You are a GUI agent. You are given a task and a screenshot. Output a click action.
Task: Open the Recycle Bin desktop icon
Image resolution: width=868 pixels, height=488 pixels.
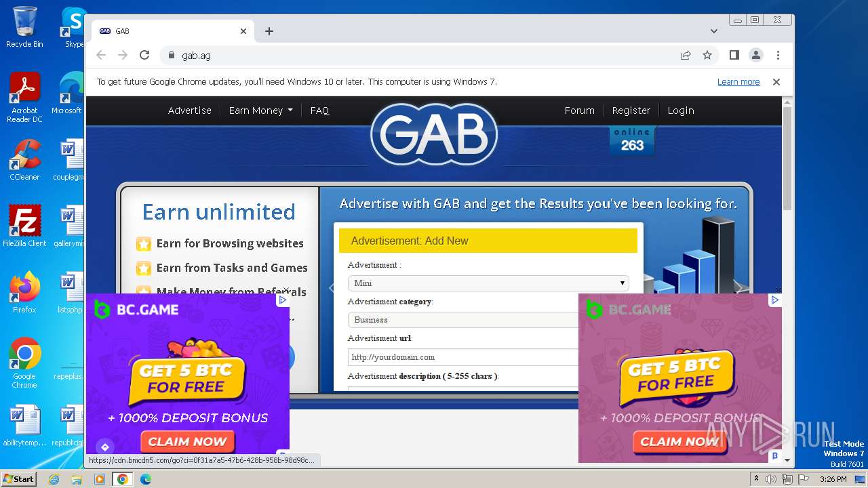point(24,27)
